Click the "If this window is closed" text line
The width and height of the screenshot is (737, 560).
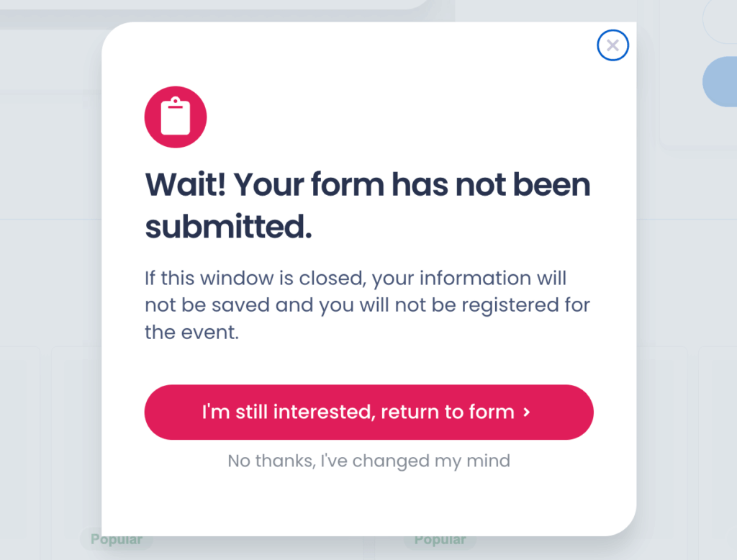[x=356, y=279]
